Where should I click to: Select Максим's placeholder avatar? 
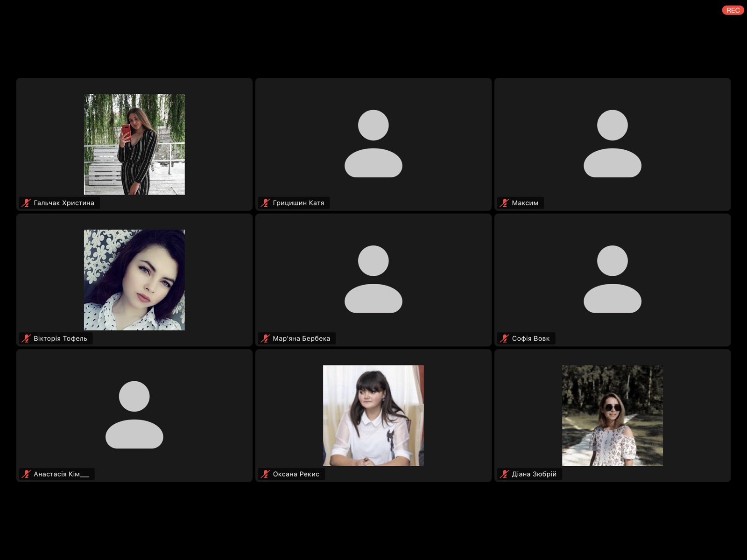coord(613,144)
